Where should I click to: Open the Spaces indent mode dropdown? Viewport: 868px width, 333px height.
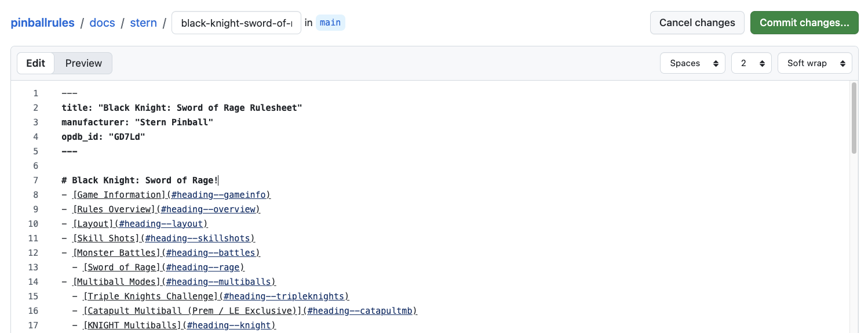tap(692, 63)
